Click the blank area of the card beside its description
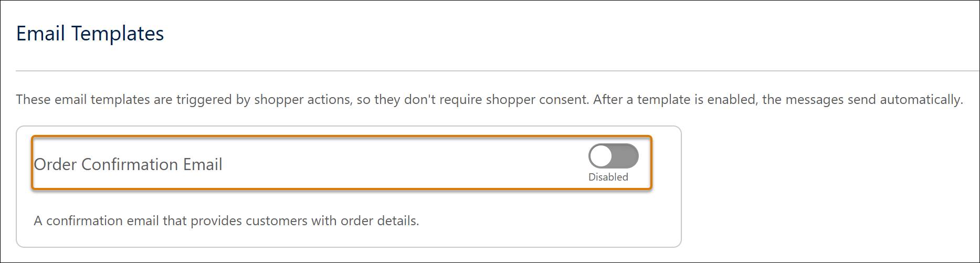 coord(546,220)
